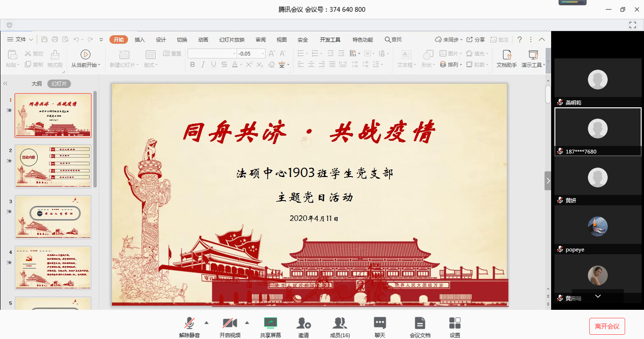Switch to the 插入 ribbon tab

coord(140,40)
